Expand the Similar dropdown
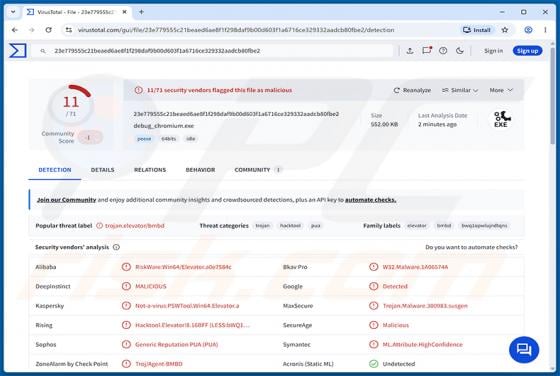This screenshot has height=376, width=560. click(x=460, y=90)
